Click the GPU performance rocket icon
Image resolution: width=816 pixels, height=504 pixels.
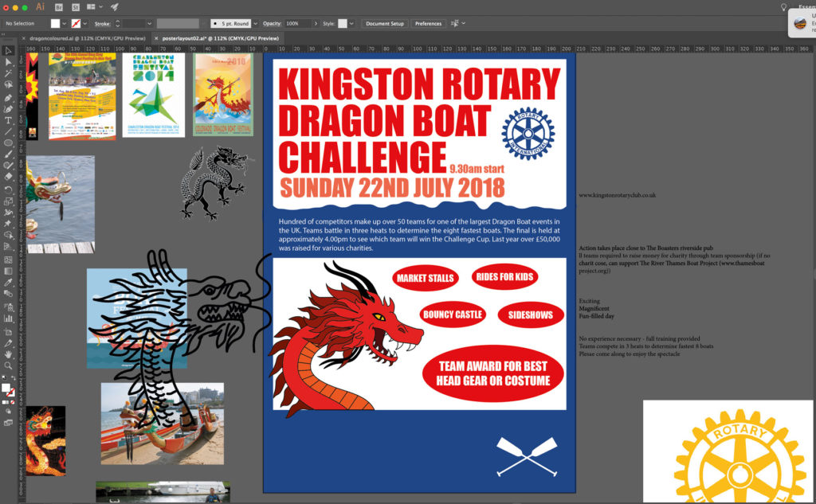(x=115, y=7)
